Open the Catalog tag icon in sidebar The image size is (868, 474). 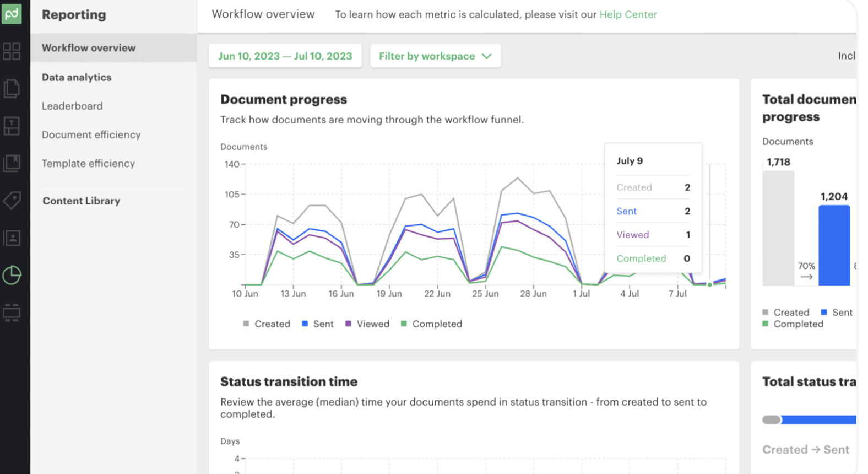click(x=12, y=200)
